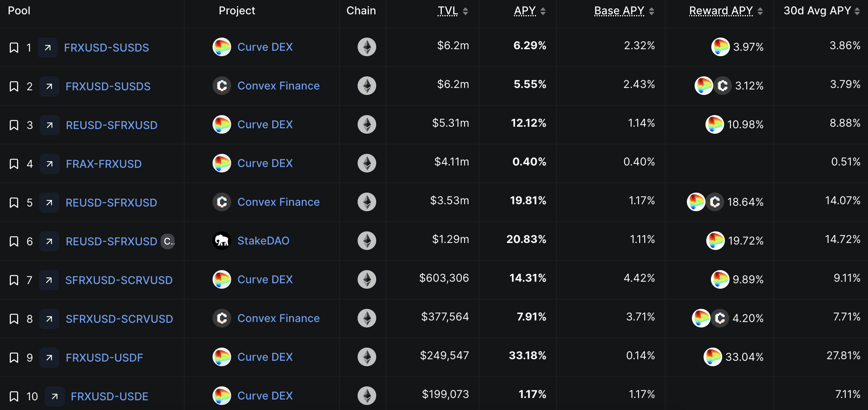This screenshot has width=868, height=410.
Task: Open external link arrow for FRXUSD-USDE pool
Action: point(55,396)
